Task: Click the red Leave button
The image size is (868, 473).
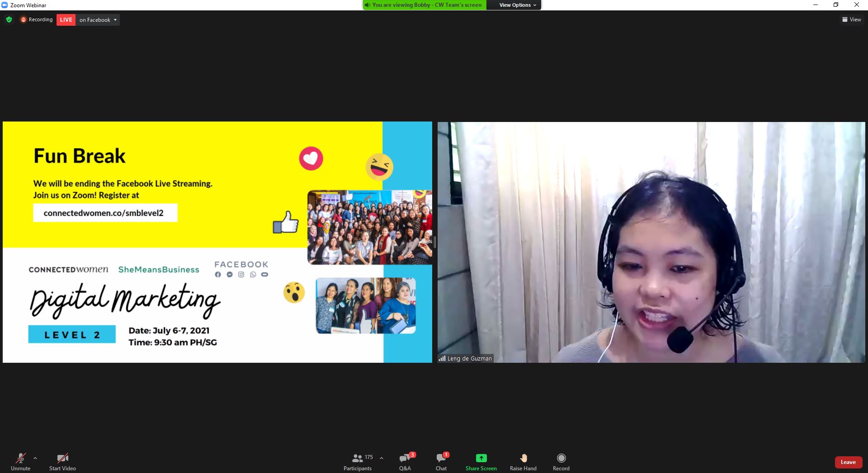Action: point(848,462)
